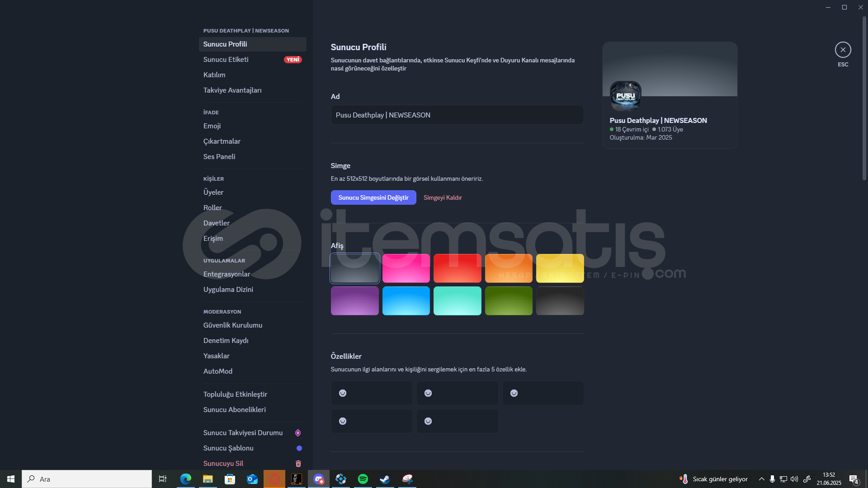Open Takviye Avantajları page

252,90
